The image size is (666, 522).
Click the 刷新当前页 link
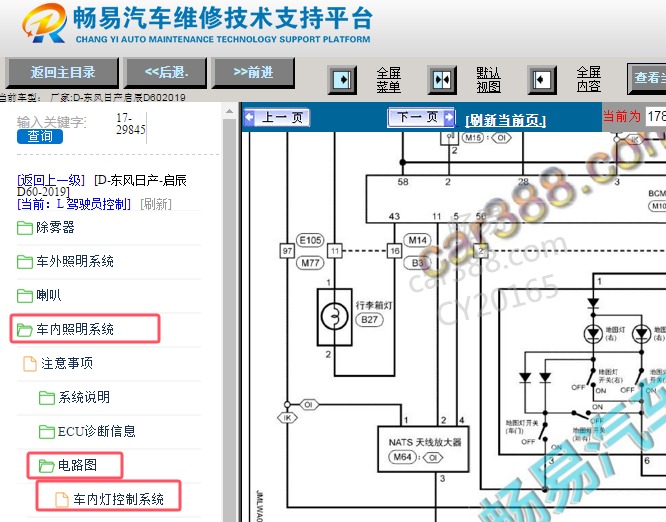point(505,120)
